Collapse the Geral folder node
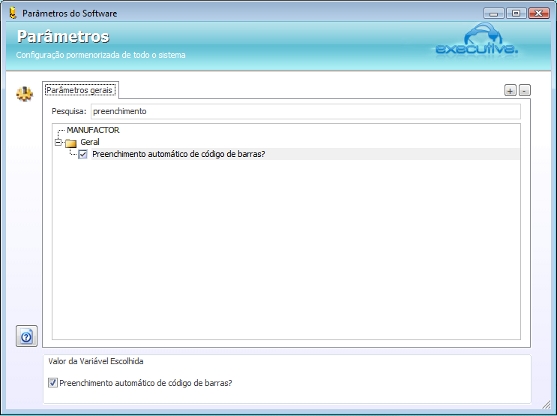Screen dimensions: 557x416 coord(58,142)
